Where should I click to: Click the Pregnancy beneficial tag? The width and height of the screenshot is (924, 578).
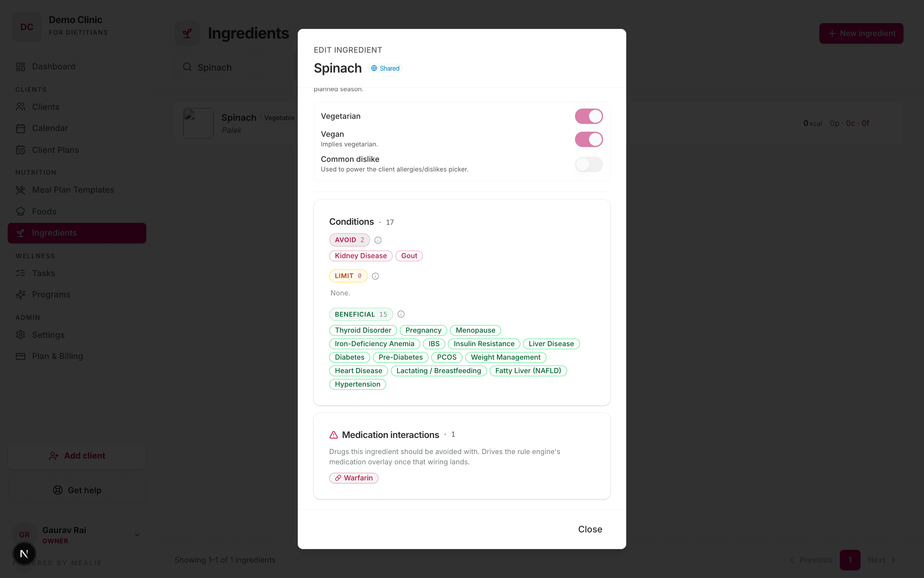click(423, 330)
